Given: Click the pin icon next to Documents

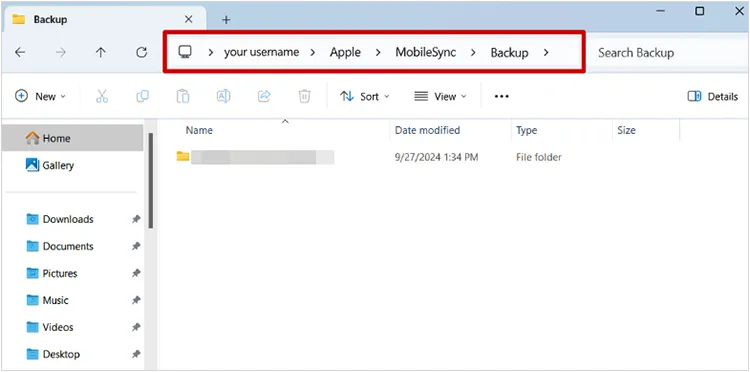Looking at the screenshot, I should click(x=136, y=246).
